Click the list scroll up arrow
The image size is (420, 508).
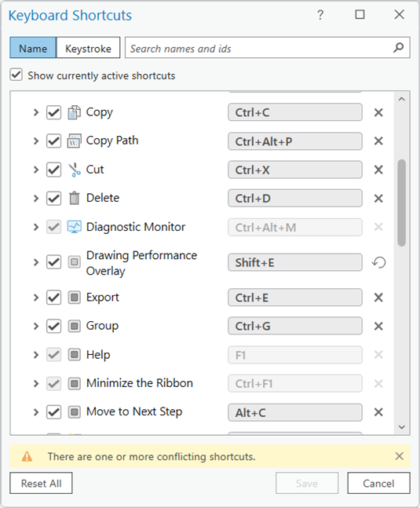click(402, 99)
